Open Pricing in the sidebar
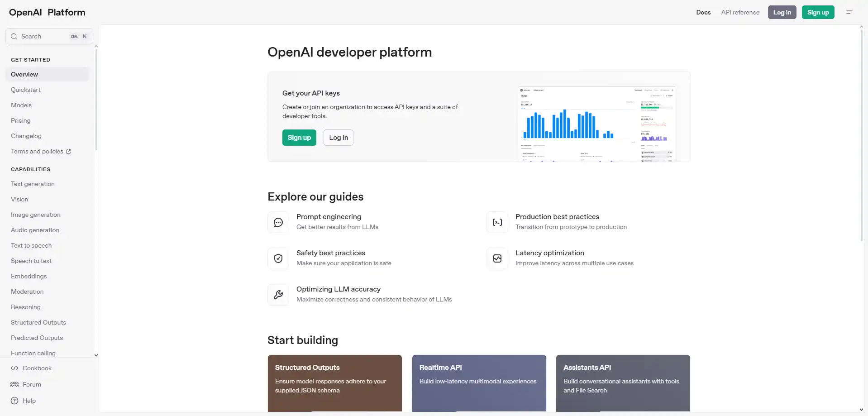 tap(21, 121)
